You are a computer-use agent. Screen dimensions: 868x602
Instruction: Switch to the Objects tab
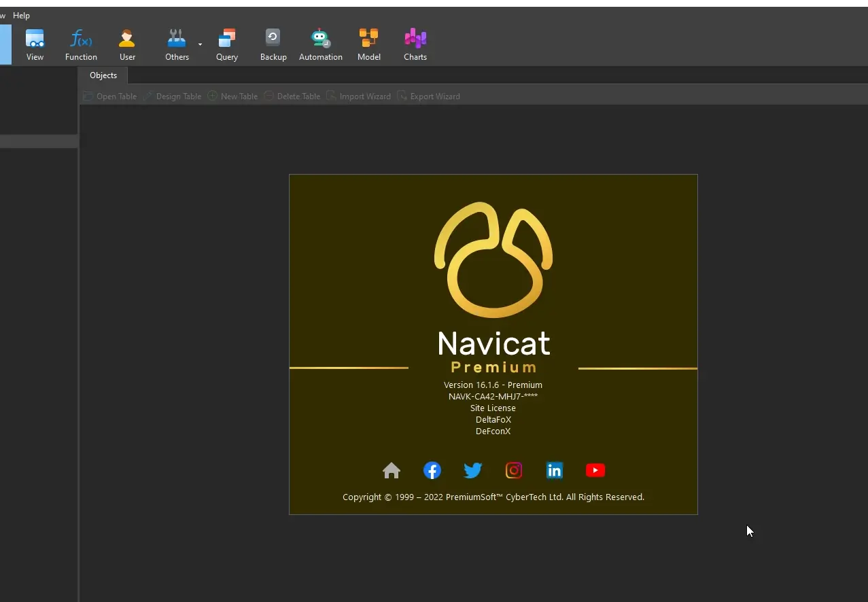pos(103,75)
